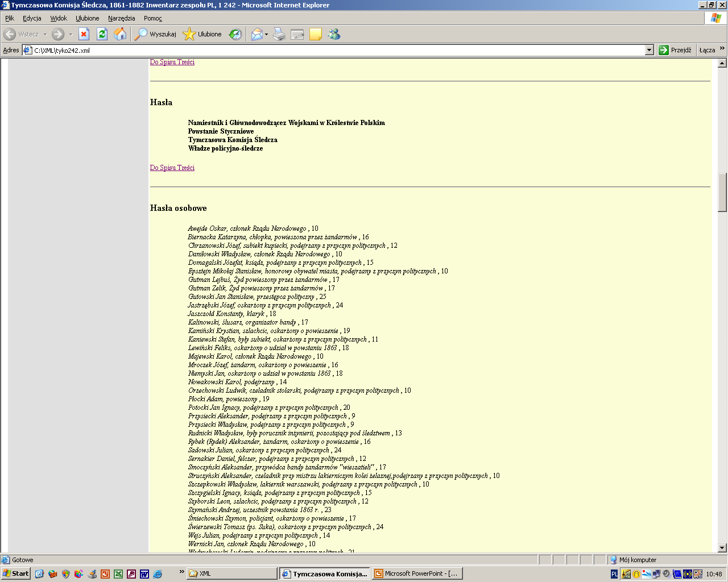Click the tray clock showing 10:48
Screen dimensions: 728x582
[x=714, y=574]
